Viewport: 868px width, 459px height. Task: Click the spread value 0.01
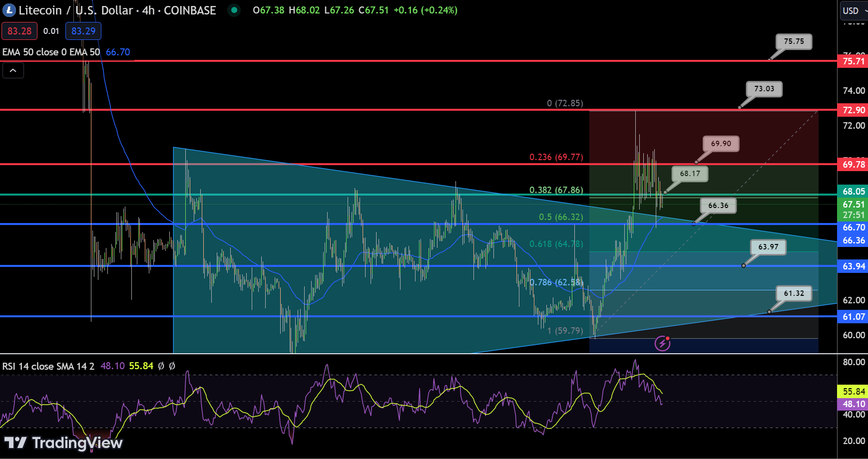pyautogui.click(x=51, y=31)
